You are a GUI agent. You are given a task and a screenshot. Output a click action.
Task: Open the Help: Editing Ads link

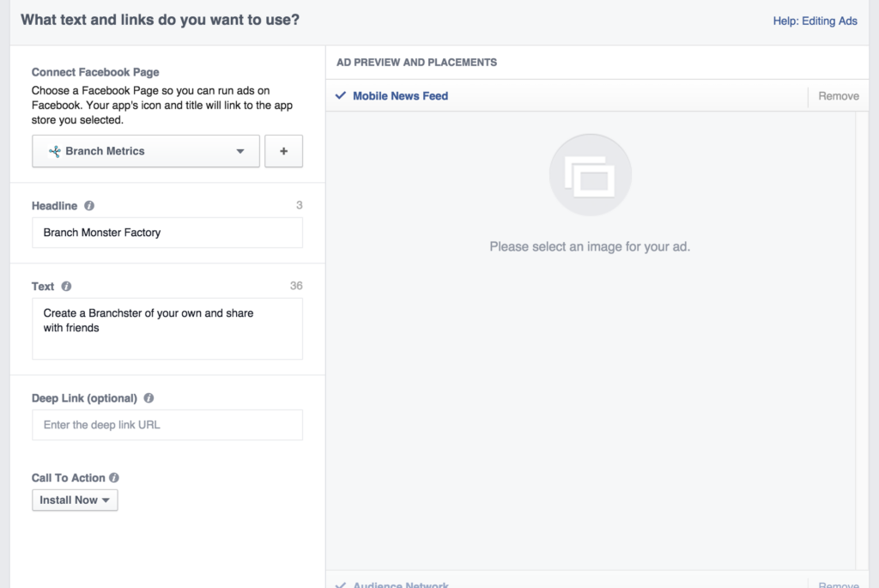click(x=814, y=21)
